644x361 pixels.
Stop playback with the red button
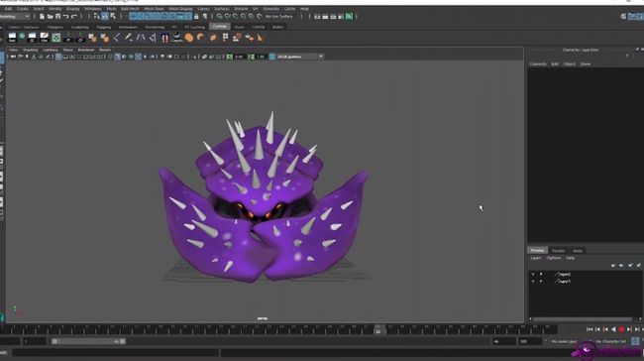coord(621,329)
